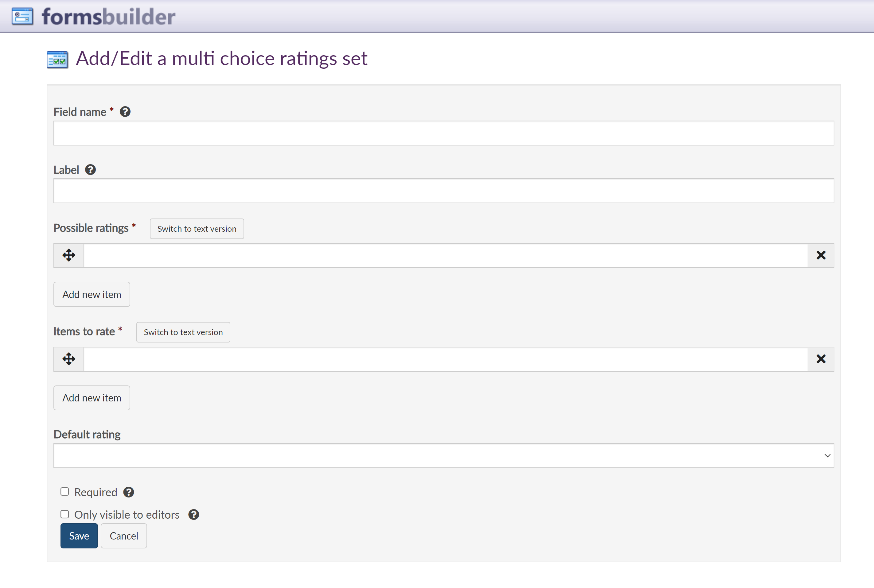Open help for Field name
Viewport: 874px width, 588px height.
click(x=125, y=112)
